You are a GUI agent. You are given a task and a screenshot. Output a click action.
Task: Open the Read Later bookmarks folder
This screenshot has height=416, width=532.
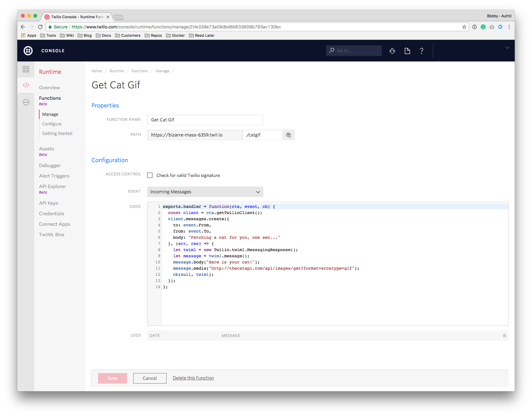[202, 36]
